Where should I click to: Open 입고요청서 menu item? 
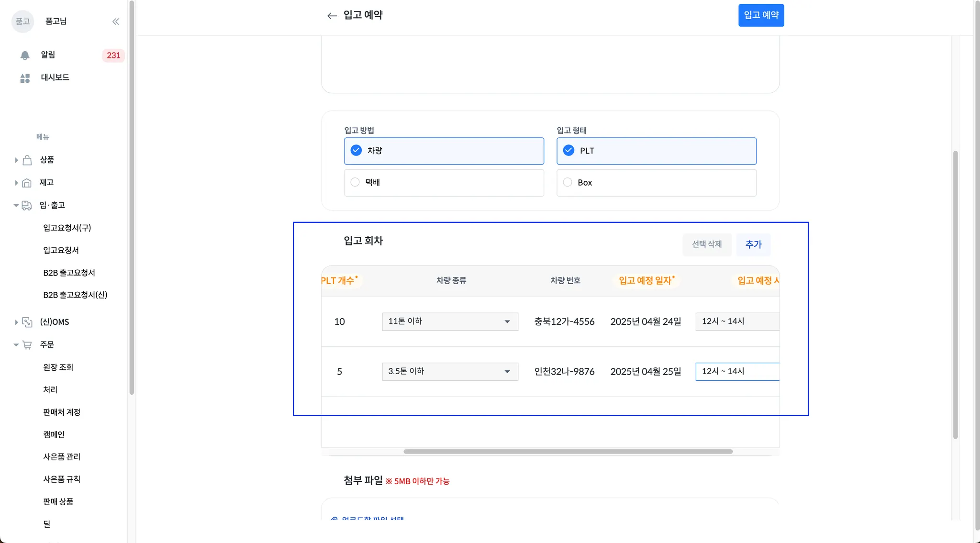61,250
